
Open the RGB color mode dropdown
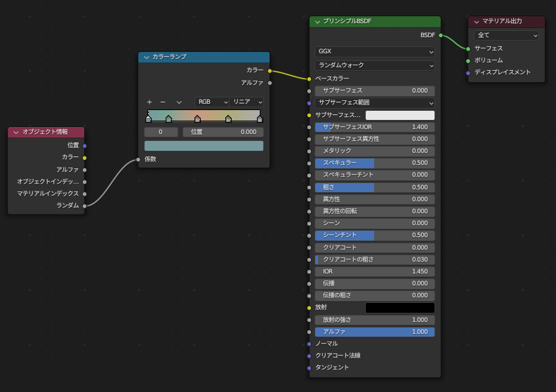coord(212,102)
